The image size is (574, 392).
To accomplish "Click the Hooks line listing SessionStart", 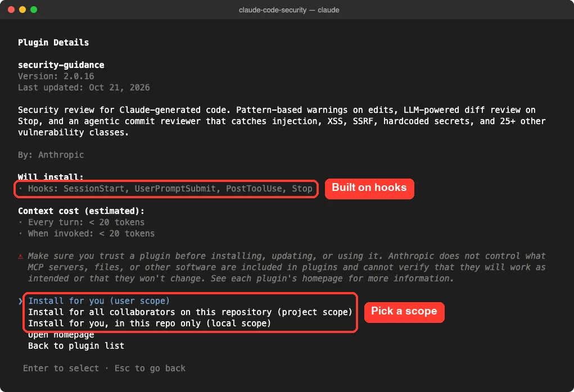I will 165,189.
